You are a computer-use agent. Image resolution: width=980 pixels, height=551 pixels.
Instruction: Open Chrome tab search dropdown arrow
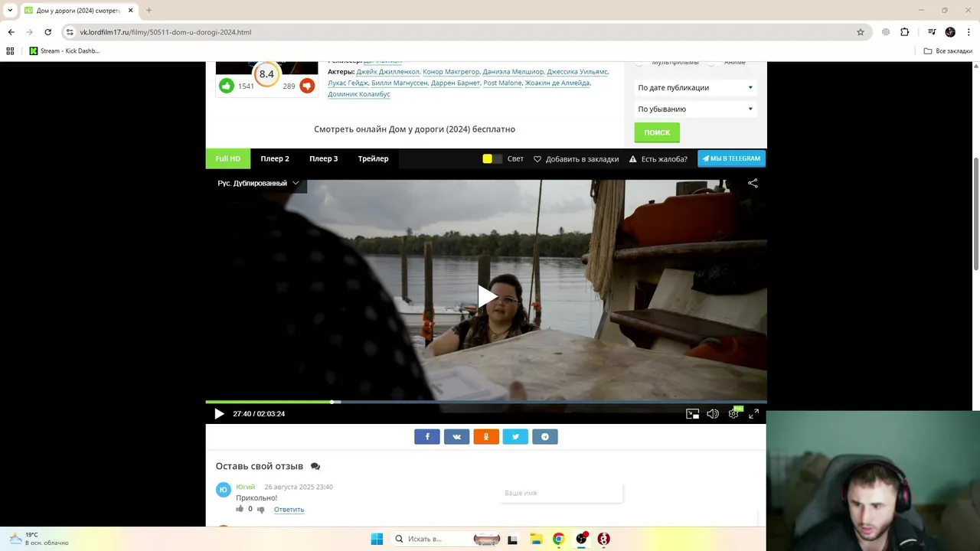click(x=10, y=10)
